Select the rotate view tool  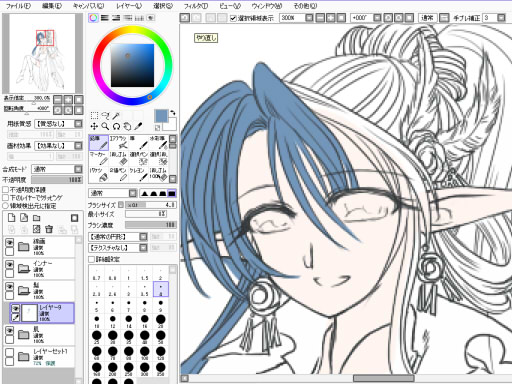point(116,126)
